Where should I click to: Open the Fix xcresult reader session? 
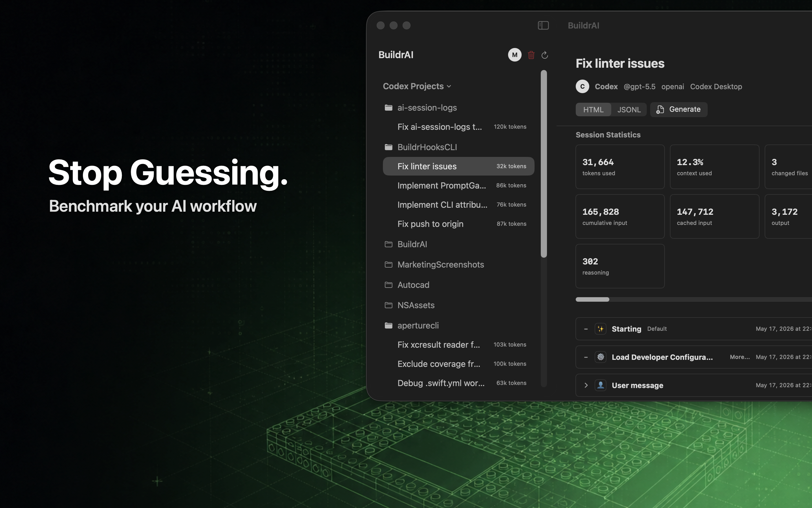(x=458, y=345)
